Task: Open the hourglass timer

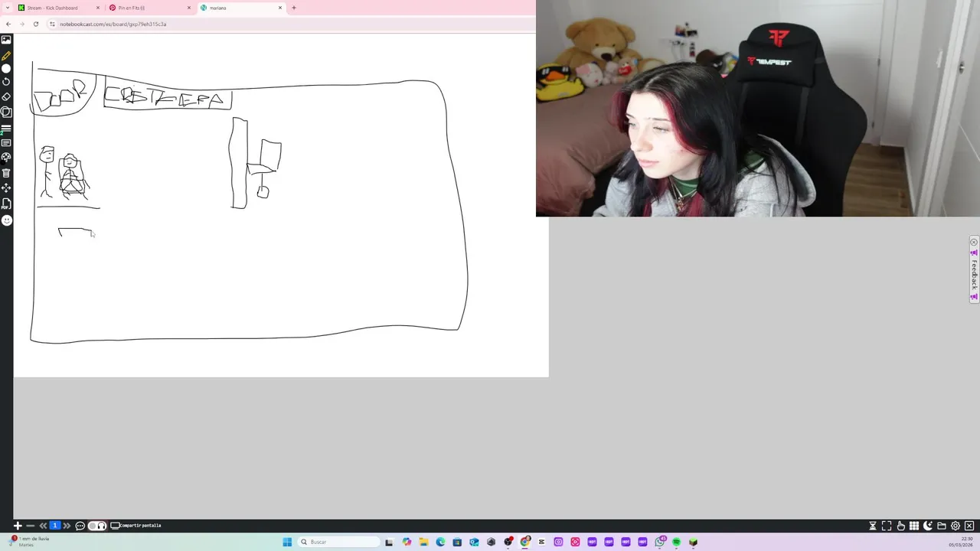Action: tap(872, 526)
